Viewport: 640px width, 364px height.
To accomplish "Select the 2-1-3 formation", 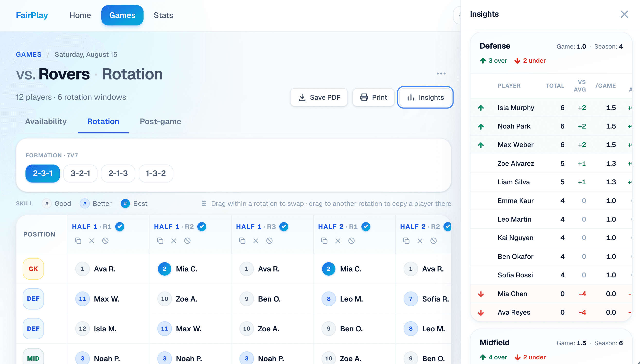I will pyautogui.click(x=118, y=174).
